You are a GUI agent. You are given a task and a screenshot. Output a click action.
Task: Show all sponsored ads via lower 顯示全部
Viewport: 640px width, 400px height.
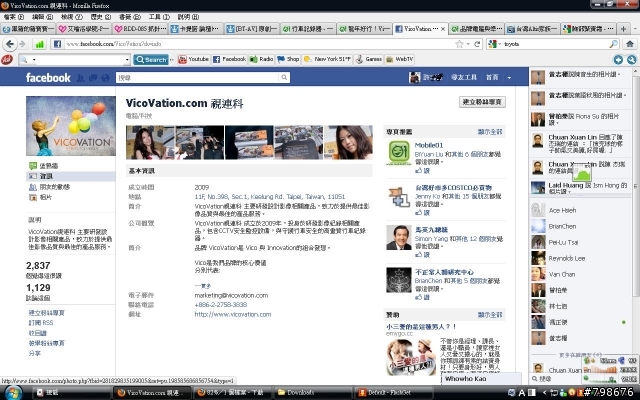coord(490,315)
